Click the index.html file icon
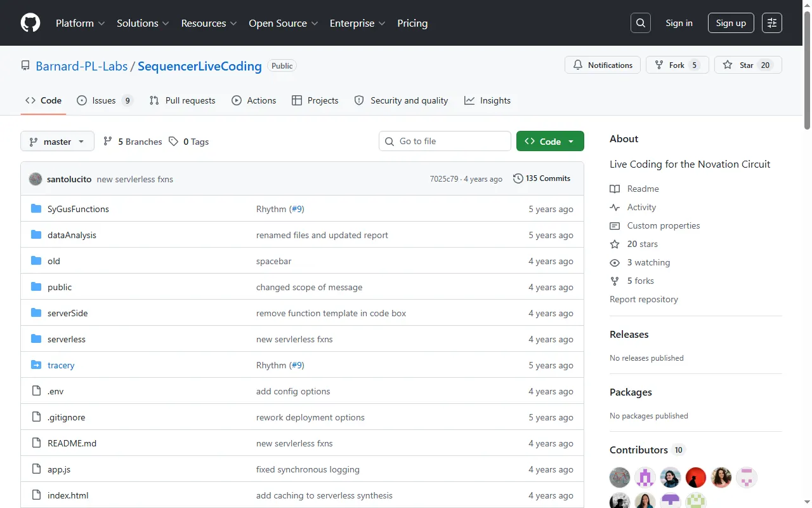The width and height of the screenshot is (812, 508). pos(36,495)
